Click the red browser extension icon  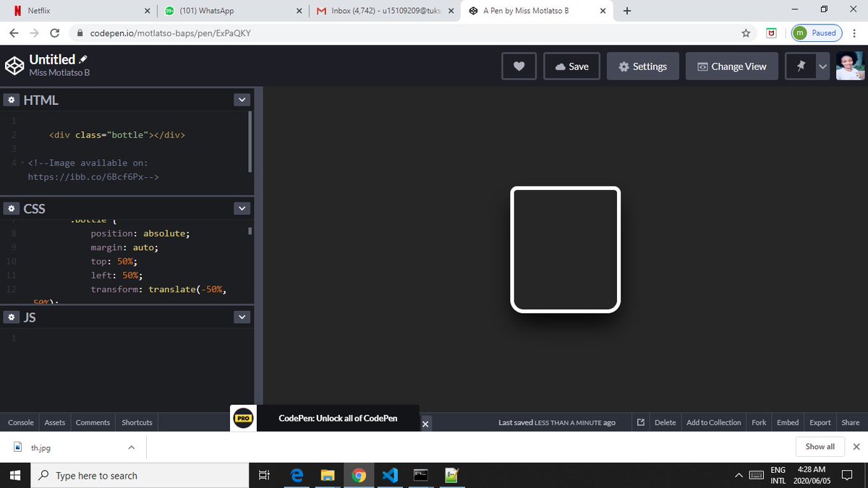click(772, 33)
